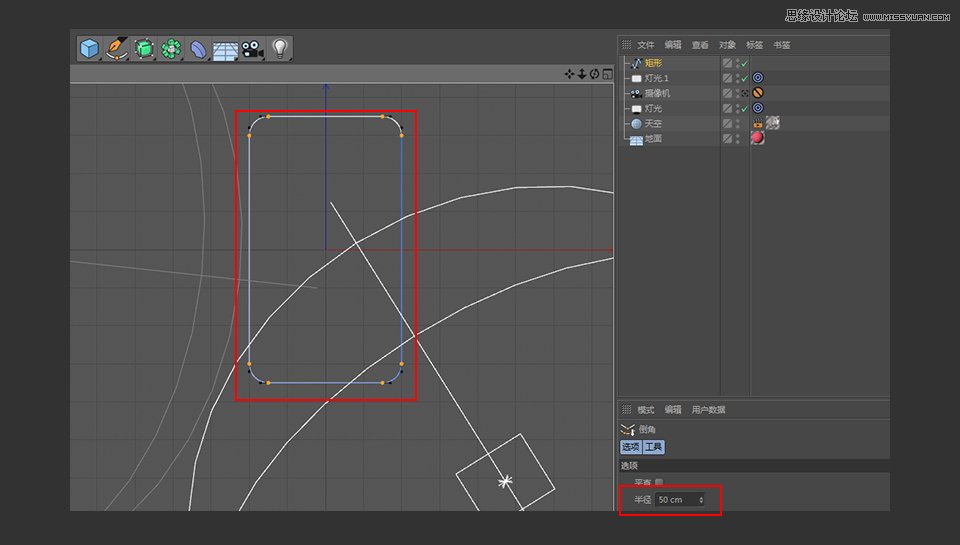Click the 半径 50 cm input field
Image resolution: width=960 pixels, height=545 pixels.
click(x=680, y=500)
